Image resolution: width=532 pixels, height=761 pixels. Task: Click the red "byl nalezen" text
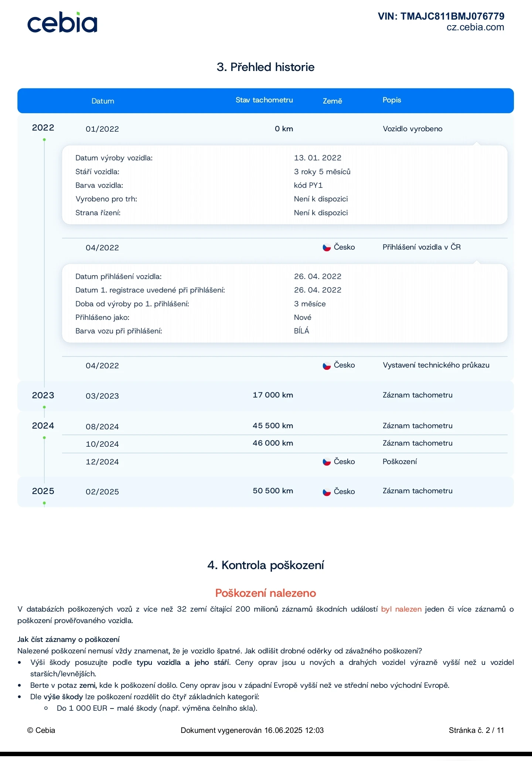[x=401, y=609]
